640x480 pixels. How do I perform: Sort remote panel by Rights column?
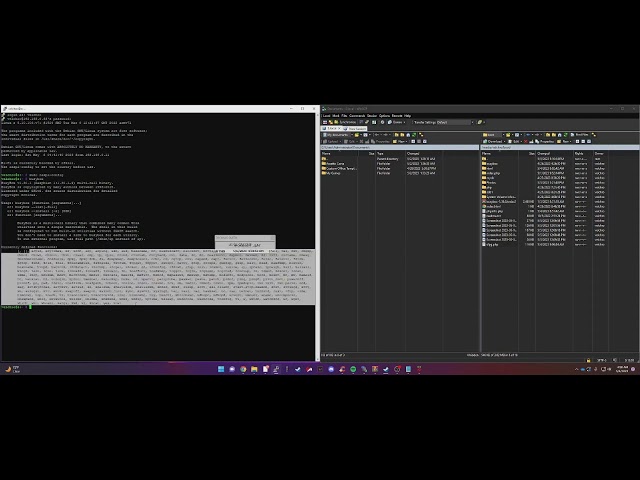point(583,153)
